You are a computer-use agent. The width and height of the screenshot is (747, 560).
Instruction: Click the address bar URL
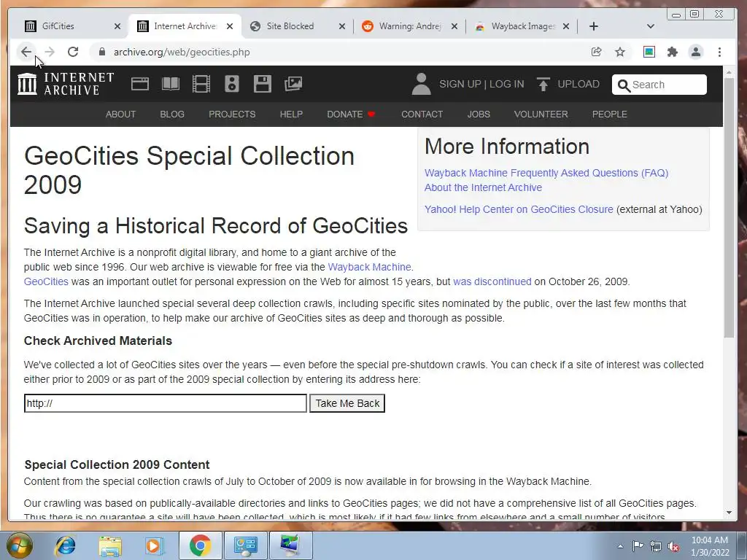tap(182, 52)
